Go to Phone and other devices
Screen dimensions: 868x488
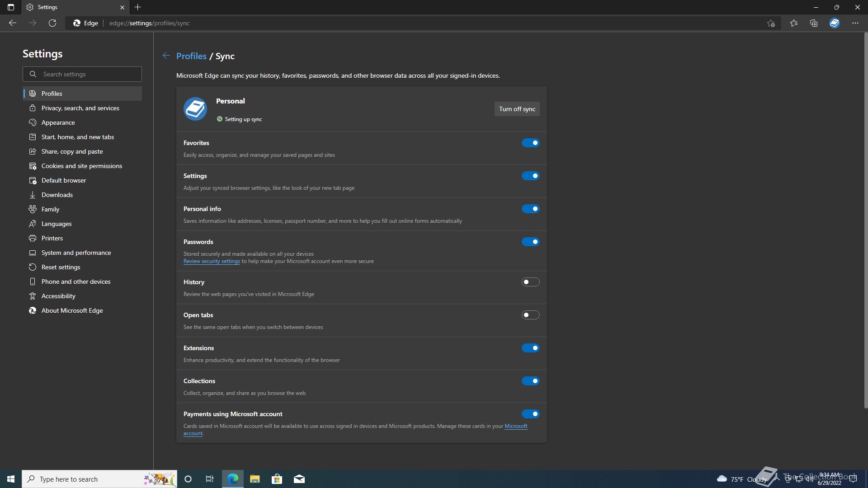(x=82, y=282)
